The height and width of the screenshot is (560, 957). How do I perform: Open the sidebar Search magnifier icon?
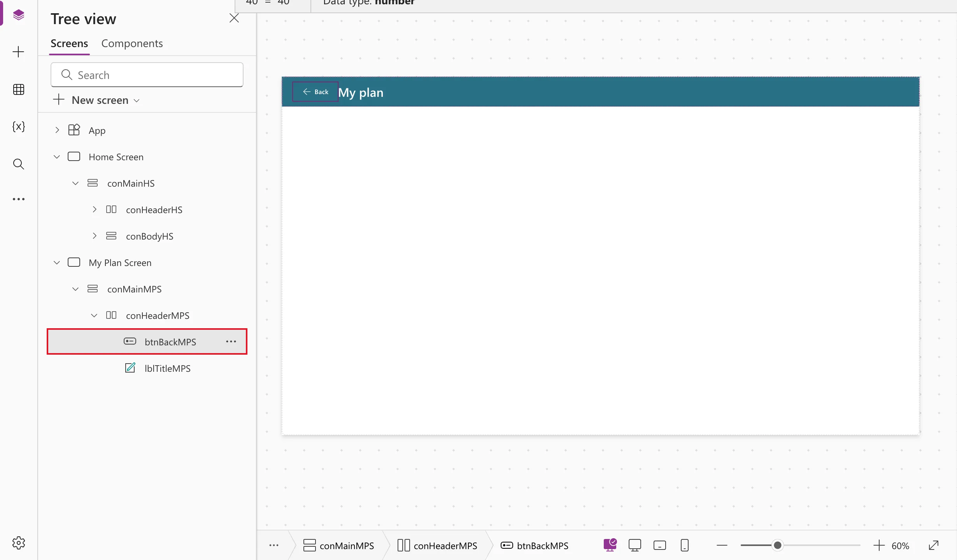(x=18, y=164)
